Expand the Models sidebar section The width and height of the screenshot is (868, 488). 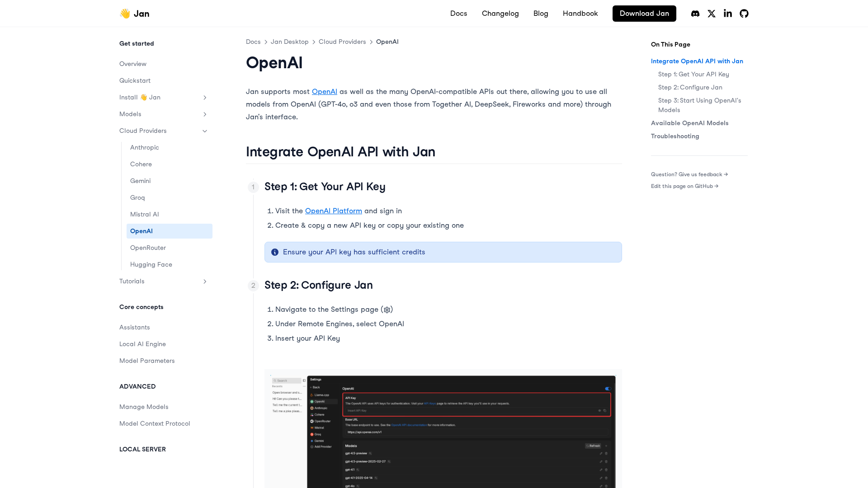[x=205, y=114]
